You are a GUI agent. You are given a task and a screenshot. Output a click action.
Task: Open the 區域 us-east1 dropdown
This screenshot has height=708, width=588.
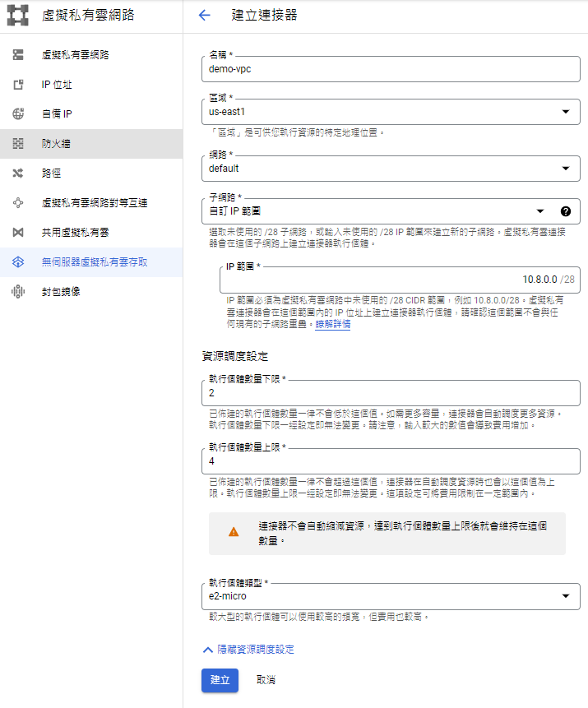pyautogui.click(x=565, y=112)
